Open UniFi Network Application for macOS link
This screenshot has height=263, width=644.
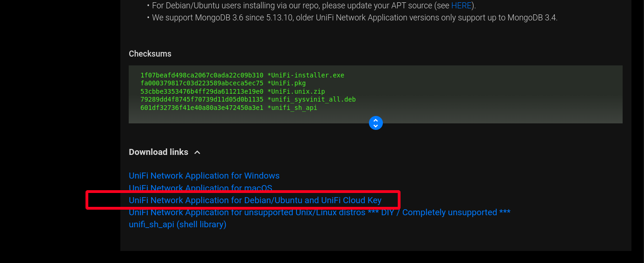click(200, 188)
